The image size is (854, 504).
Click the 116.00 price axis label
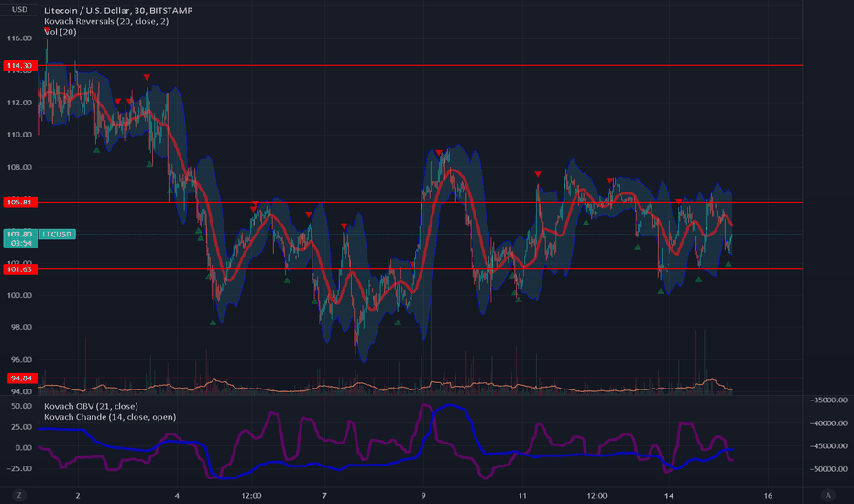[19, 38]
